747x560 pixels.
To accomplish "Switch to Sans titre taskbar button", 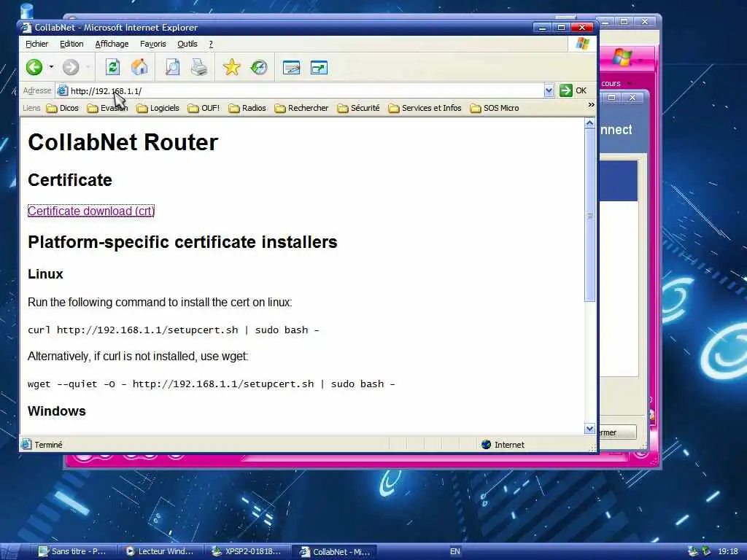I will pyautogui.click(x=74, y=551).
